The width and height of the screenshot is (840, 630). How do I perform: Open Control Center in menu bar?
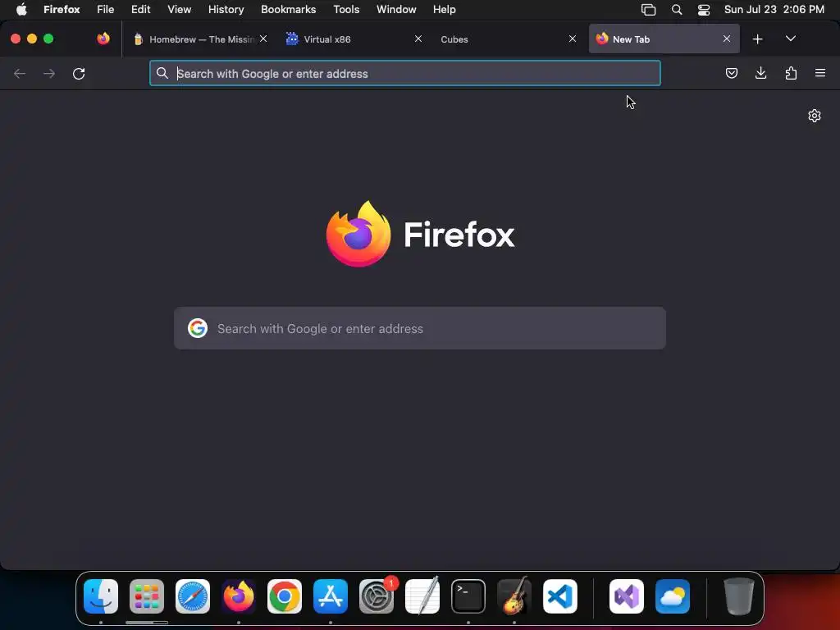[703, 10]
